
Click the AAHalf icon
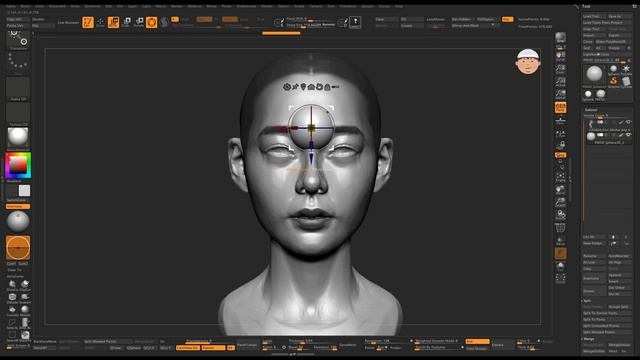click(560, 94)
